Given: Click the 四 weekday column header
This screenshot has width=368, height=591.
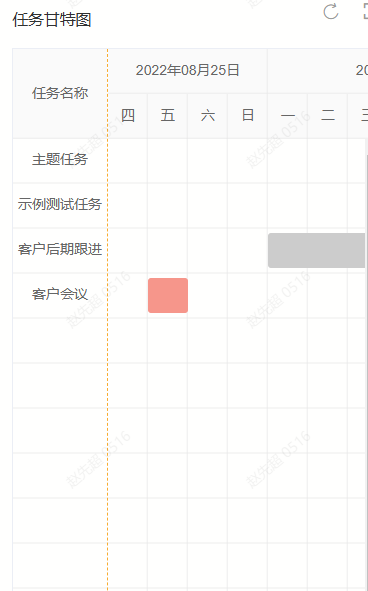Looking at the screenshot, I should pos(128,115).
